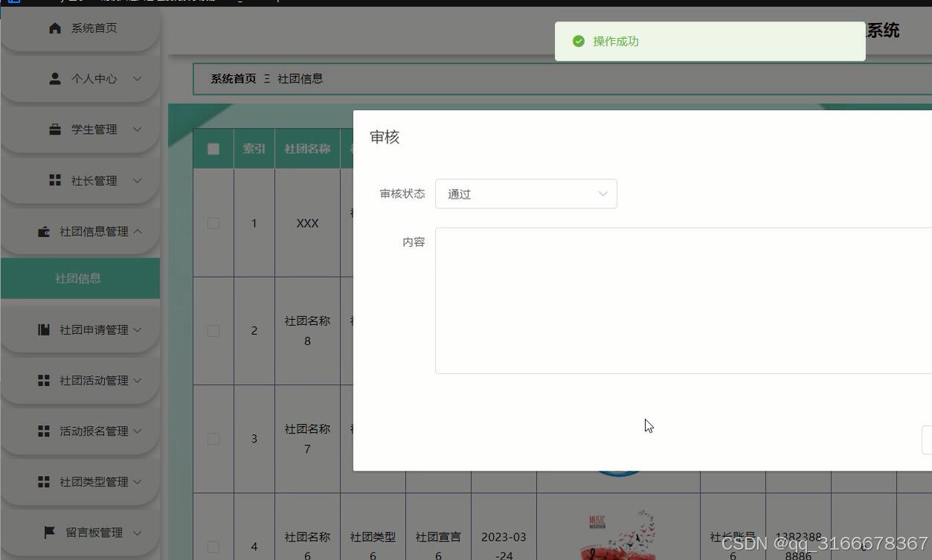932x560 pixels.
Task: Expand the 社团活动管理 menu chevron
Action: (x=137, y=380)
